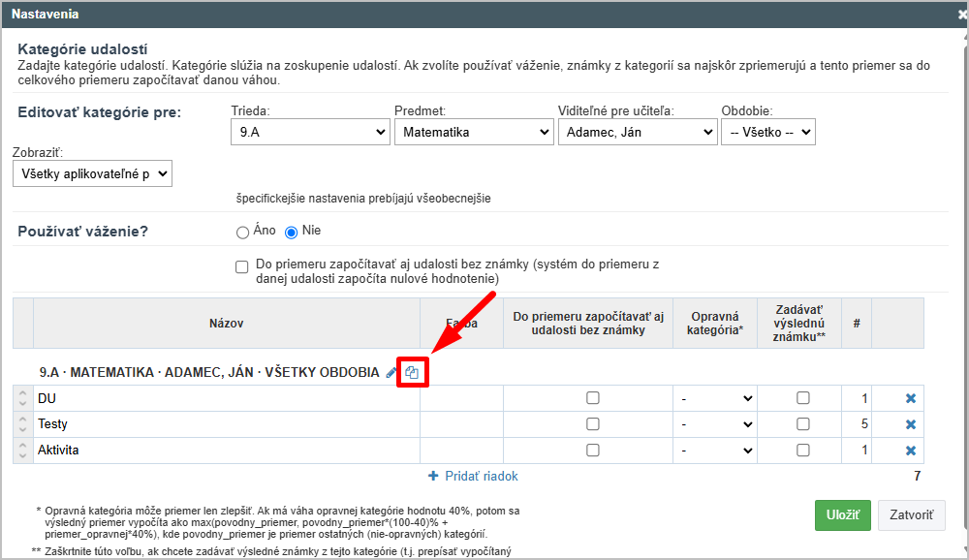The height and width of the screenshot is (560, 969).
Task: Click the pencil edit icon beside category heading
Action: [x=391, y=373]
